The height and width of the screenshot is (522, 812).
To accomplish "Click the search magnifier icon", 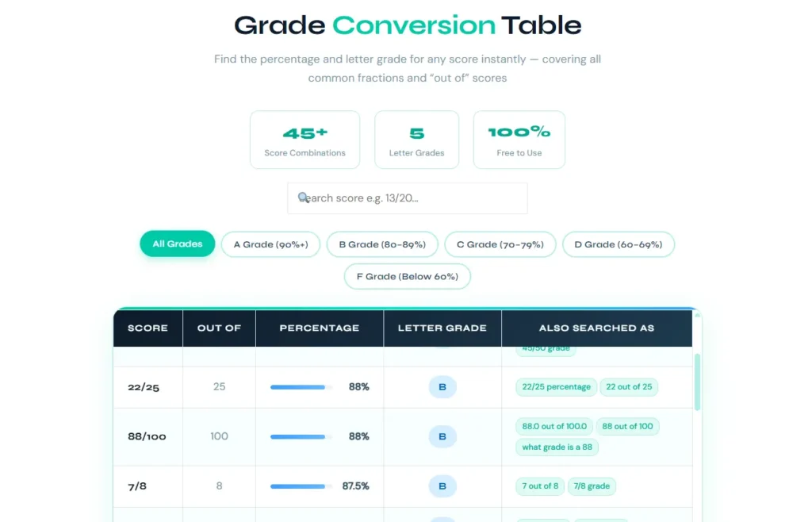I will tap(304, 198).
